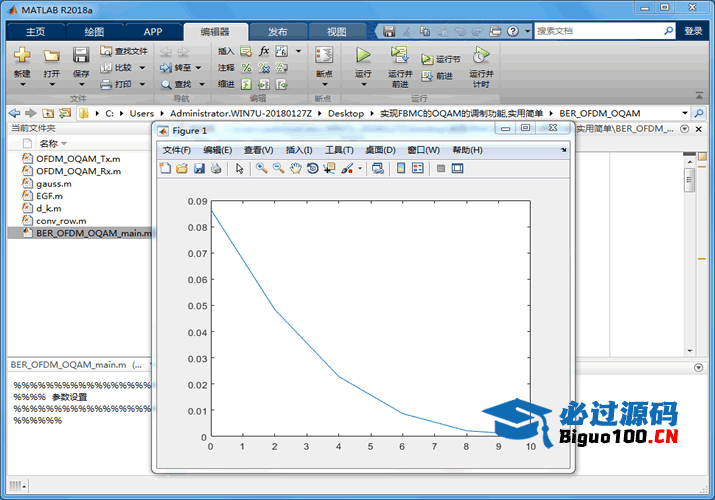
Task: Click the Advance (前进) button
Action: (437, 76)
